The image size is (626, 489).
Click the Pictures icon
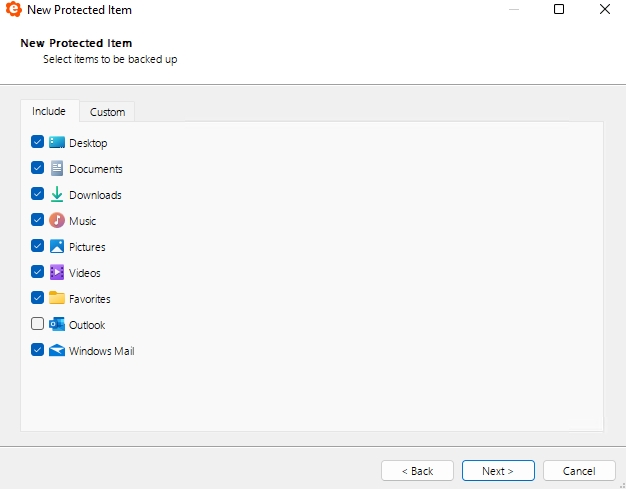[57, 246]
